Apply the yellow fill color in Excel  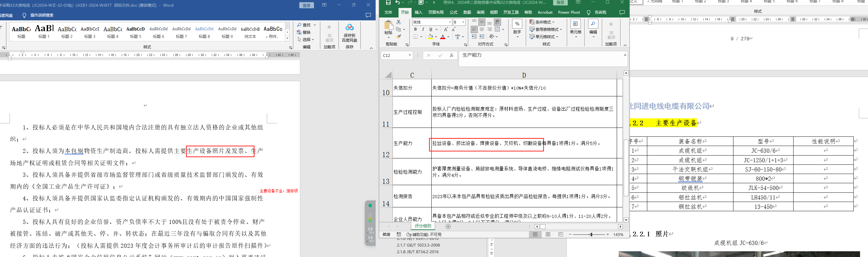(x=430, y=37)
